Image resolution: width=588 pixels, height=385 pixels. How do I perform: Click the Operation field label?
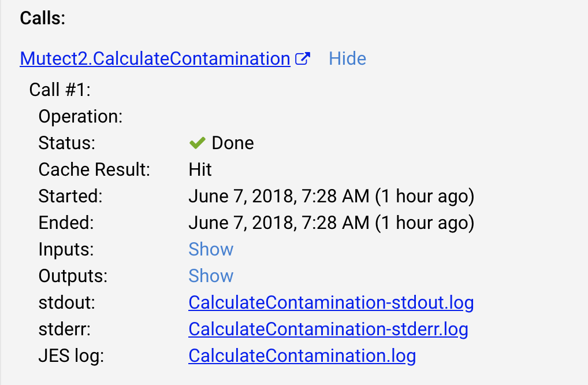pos(80,116)
